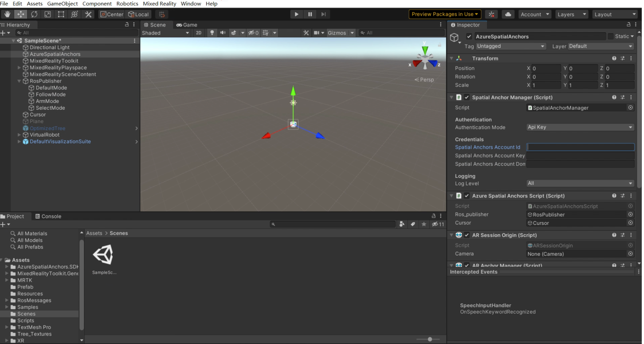Image resolution: width=644 pixels, height=344 pixels.
Task: Toggle Local handle rotation button
Action: pos(138,14)
